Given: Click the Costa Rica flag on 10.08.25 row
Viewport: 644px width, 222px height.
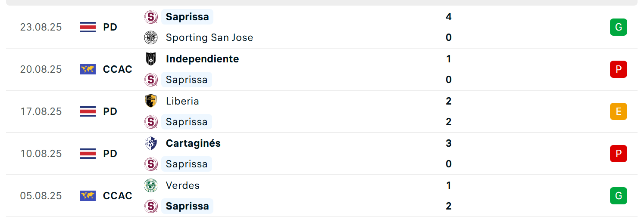Looking at the screenshot, I should 88,154.
